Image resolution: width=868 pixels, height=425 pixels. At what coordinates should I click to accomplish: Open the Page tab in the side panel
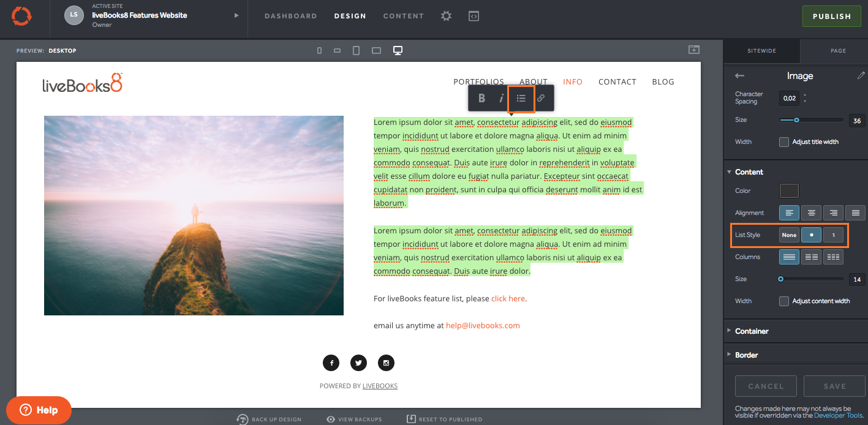click(838, 51)
